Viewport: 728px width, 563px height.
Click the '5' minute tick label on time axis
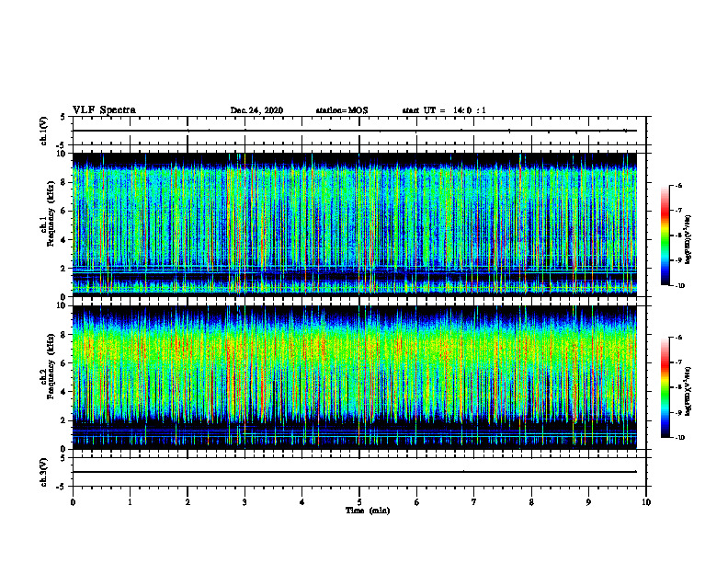coord(359,502)
